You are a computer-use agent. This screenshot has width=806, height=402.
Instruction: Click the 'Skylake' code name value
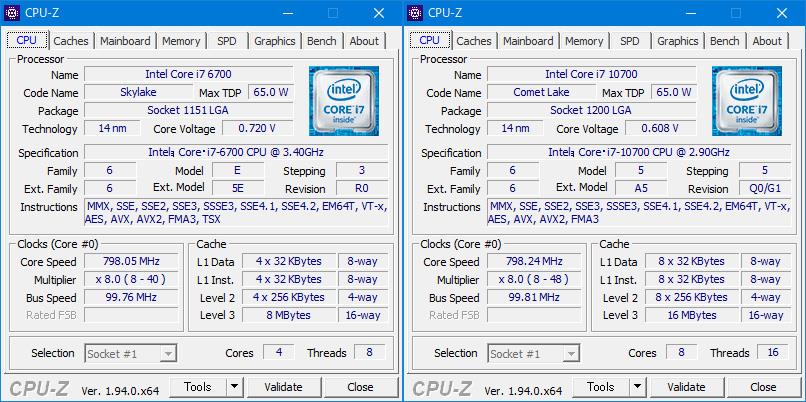[x=138, y=92]
